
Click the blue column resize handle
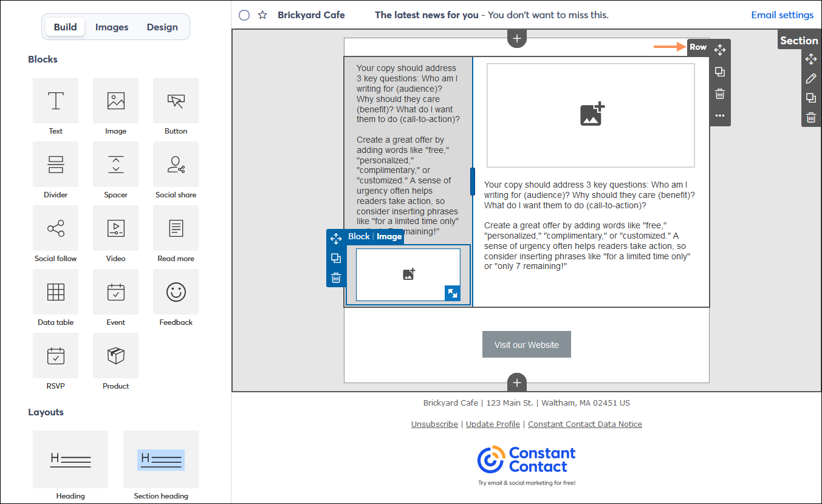coord(473,182)
